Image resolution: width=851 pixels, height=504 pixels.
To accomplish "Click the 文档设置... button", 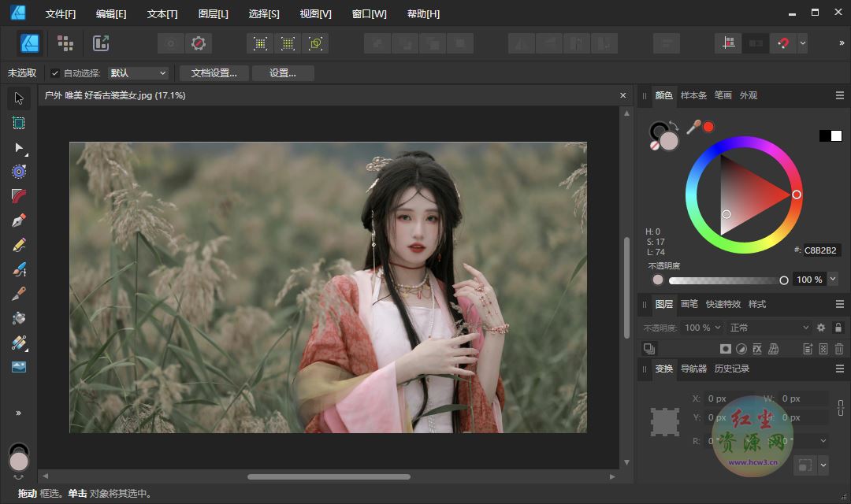I will click(x=214, y=73).
